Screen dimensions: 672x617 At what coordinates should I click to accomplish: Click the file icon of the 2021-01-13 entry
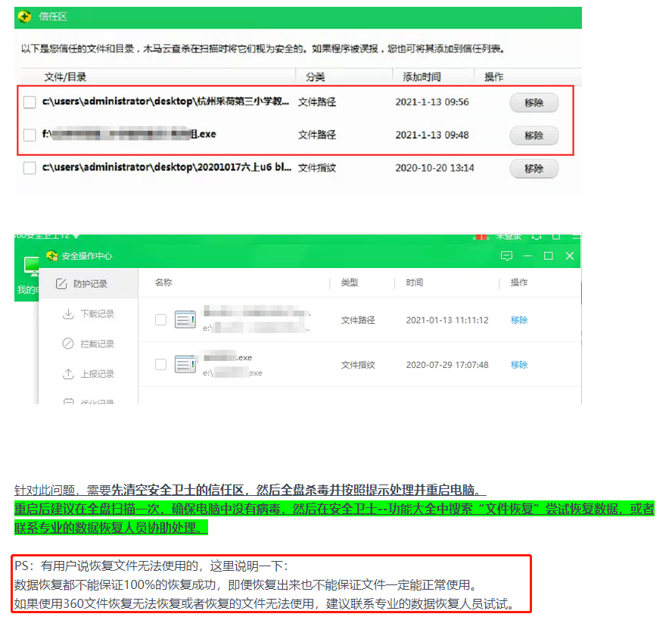click(185, 319)
